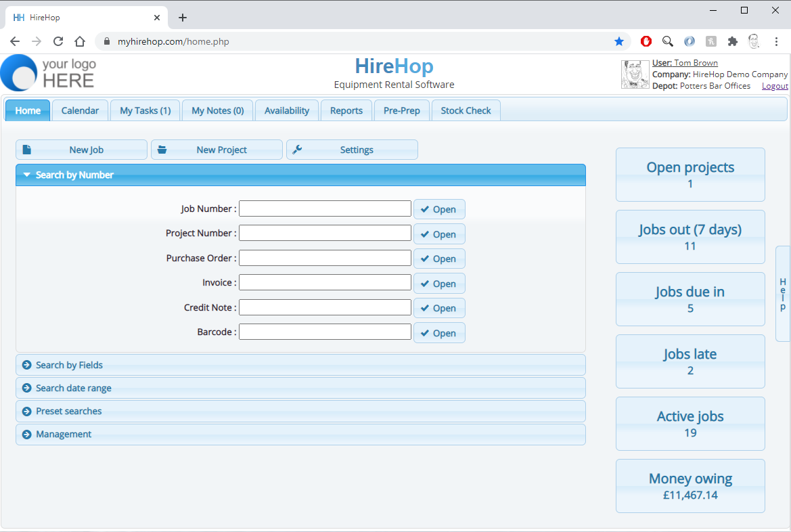Click into the Barcode input field
791x532 pixels.
coord(325,332)
